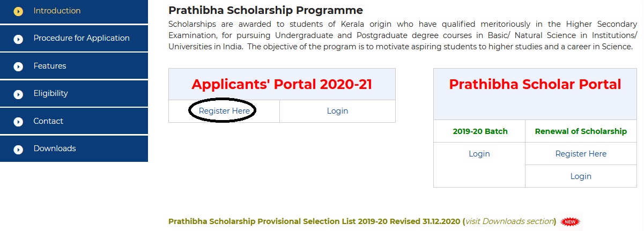Click the arrow icon beside Features
Viewport: 644px width, 231px height.
click(x=18, y=66)
